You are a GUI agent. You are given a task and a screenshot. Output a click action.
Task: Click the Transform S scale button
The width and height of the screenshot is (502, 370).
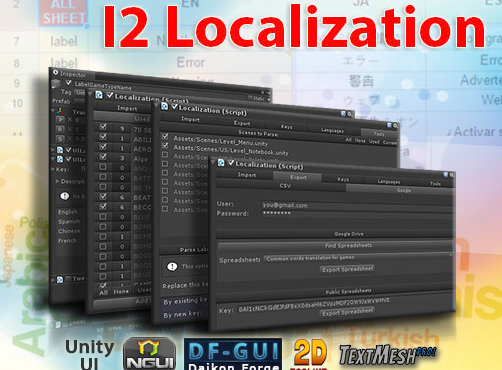(x=60, y=138)
